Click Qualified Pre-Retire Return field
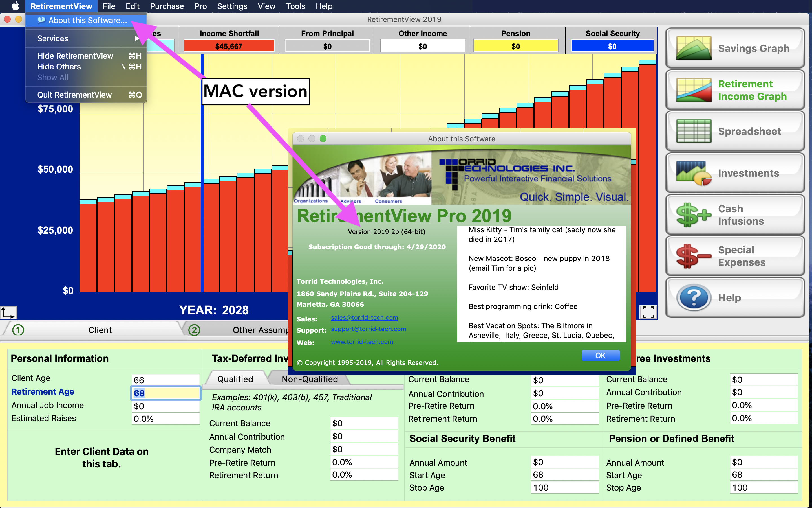The image size is (812, 508). click(x=364, y=462)
